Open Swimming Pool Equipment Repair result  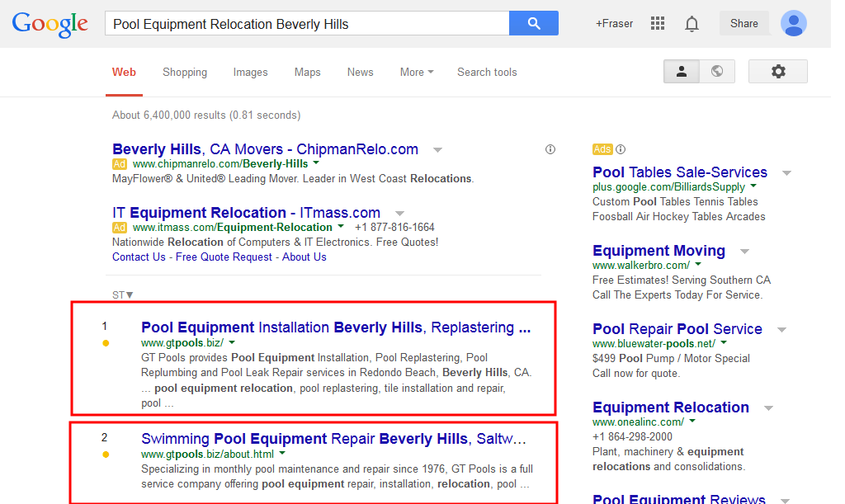point(333,439)
